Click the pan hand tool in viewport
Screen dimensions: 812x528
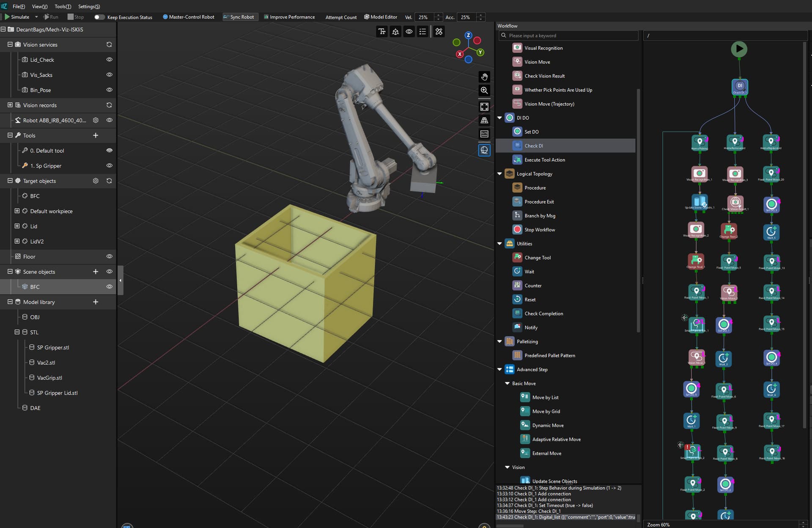click(x=484, y=77)
